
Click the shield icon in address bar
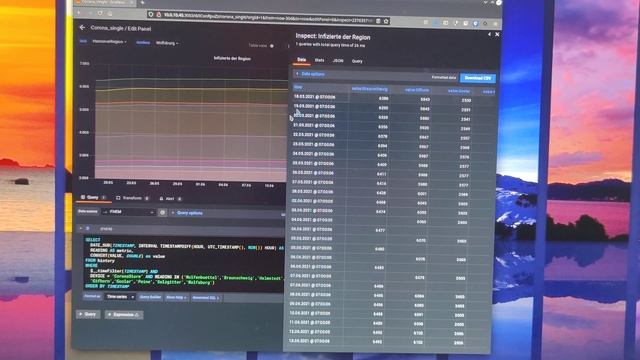(151, 14)
